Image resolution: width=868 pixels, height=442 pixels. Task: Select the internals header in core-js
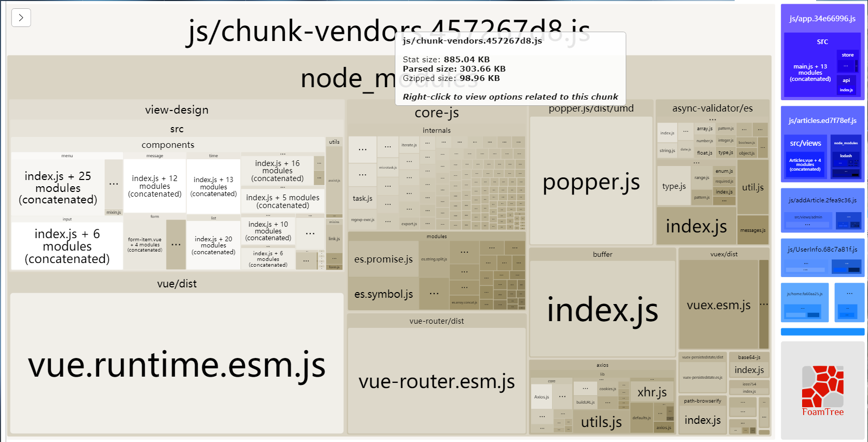click(x=437, y=131)
